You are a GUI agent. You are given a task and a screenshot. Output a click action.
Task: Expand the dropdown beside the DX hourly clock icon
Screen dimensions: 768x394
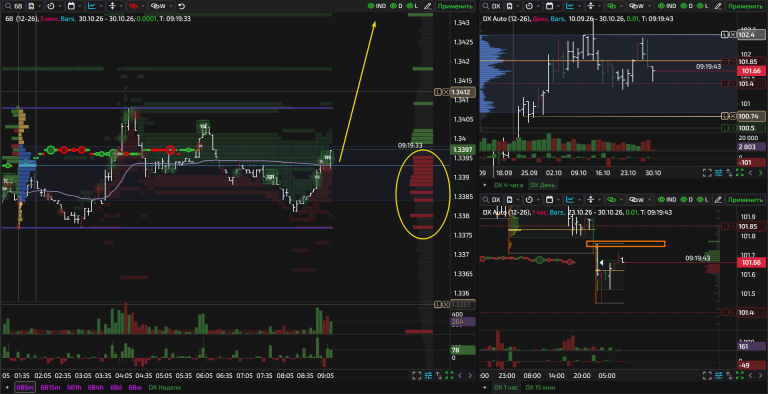538,199
